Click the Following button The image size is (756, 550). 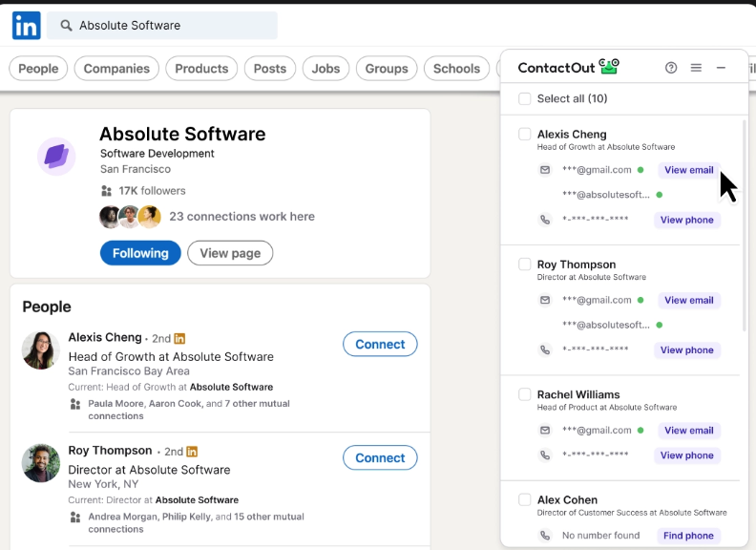(x=140, y=253)
